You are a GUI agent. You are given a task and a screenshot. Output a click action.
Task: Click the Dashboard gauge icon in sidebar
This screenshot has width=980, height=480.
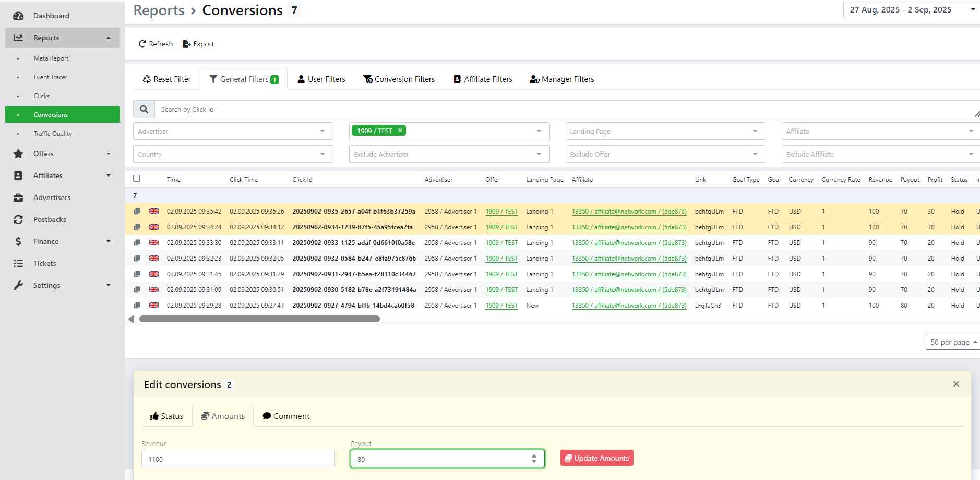tap(18, 16)
